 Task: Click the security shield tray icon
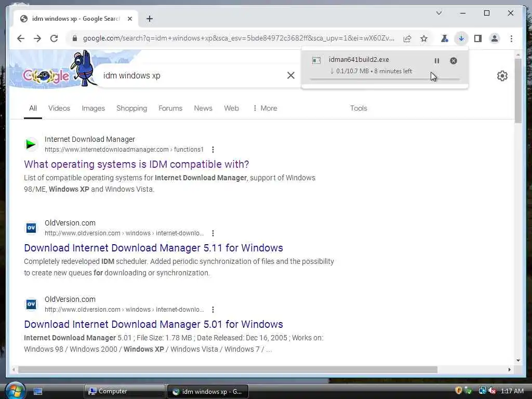(459, 391)
